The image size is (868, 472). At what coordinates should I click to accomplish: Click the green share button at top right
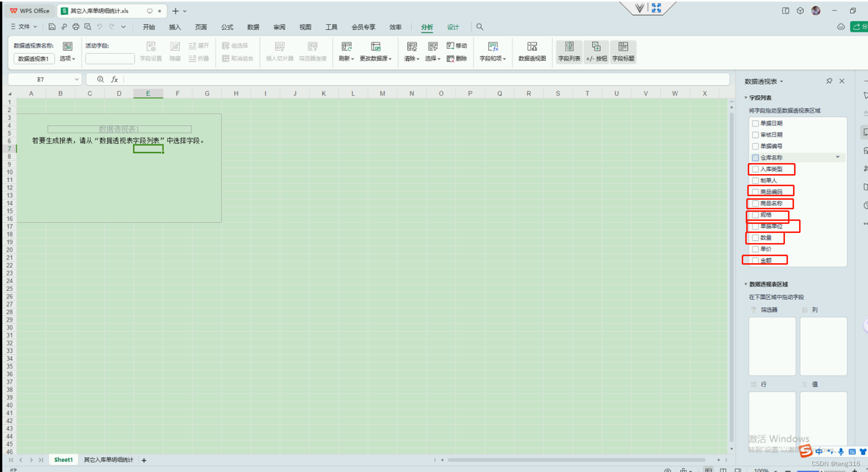859,27
